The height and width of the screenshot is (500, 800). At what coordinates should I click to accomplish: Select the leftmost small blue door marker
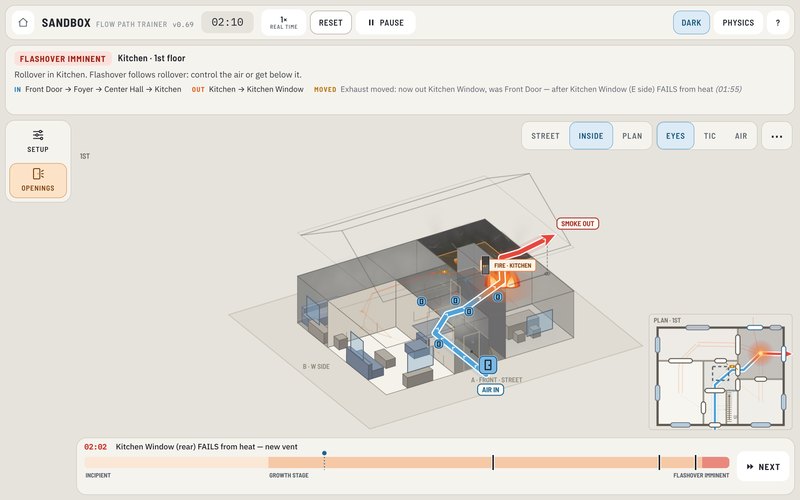[421, 302]
